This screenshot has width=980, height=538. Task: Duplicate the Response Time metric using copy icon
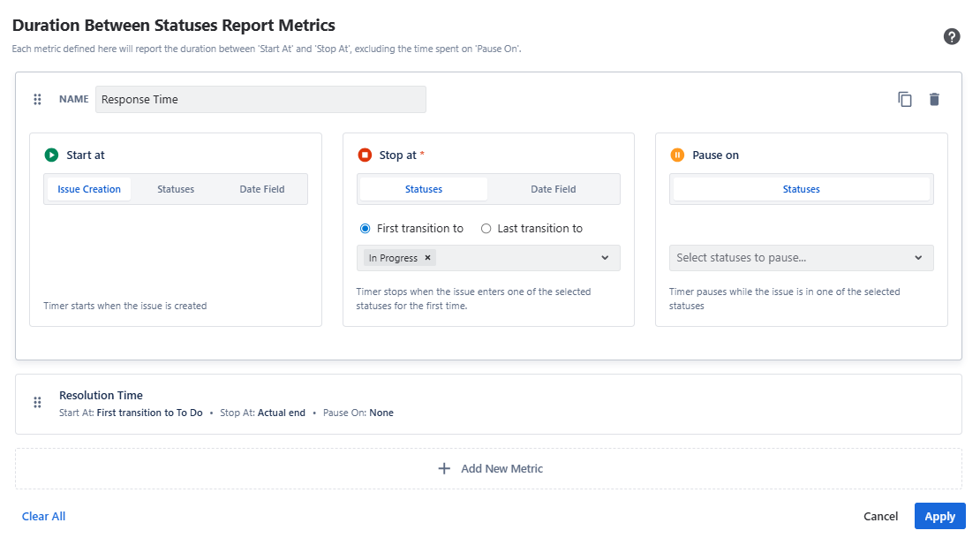[905, 99]
